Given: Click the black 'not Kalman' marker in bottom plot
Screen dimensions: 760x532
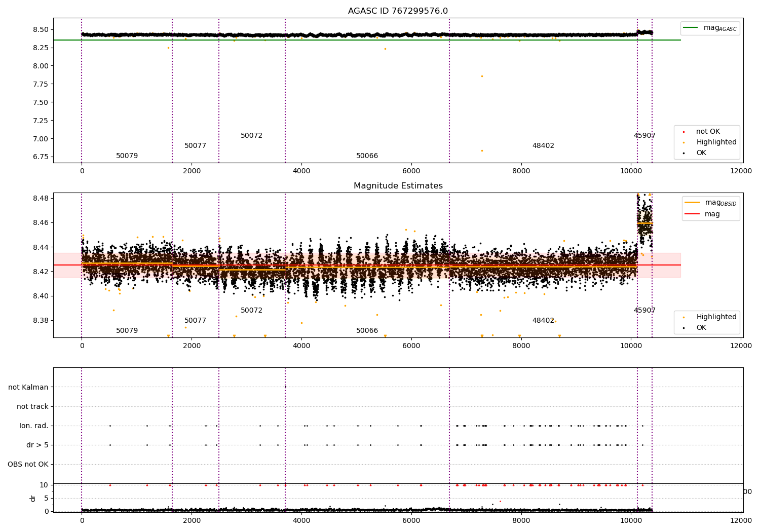Looking at the screenshot, I should click(x=285, y=387).
